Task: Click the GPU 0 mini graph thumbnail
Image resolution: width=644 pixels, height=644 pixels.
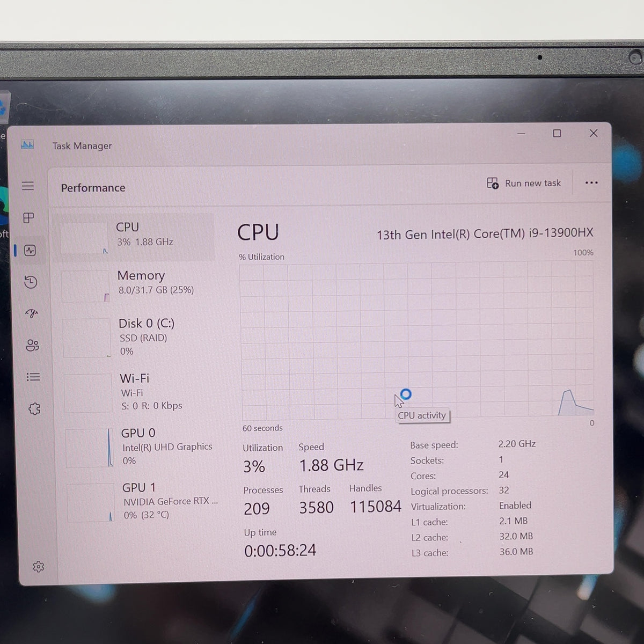Action: [x=89, y=448]
